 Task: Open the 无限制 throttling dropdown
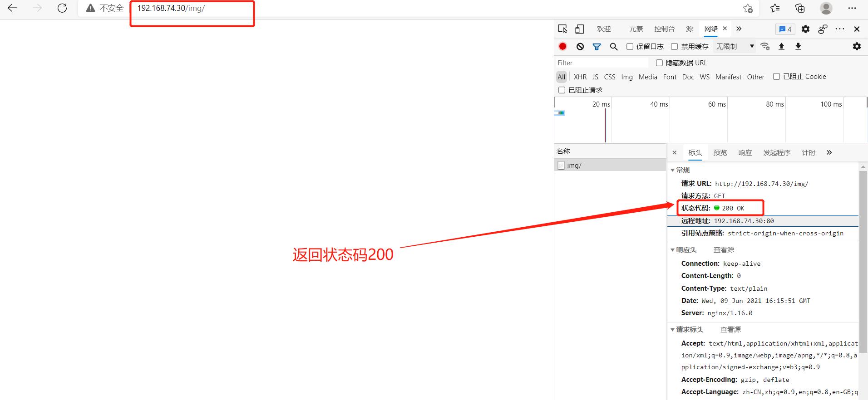pos(735,46)
